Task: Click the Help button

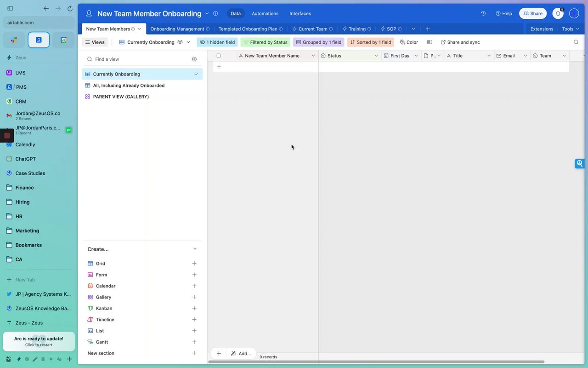Action: (504, 13)
